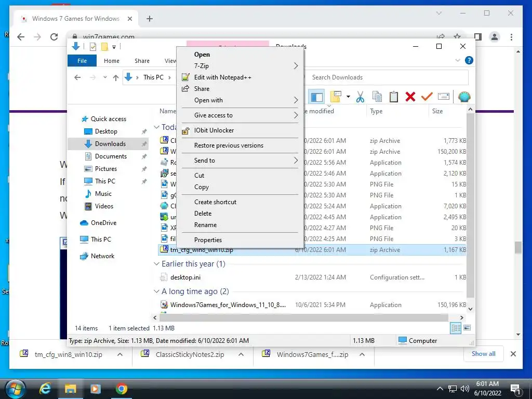The width and height of the screenshot is (532, 399).
Task: Open customize quick access toolbar dropdown
Action: 114,47
